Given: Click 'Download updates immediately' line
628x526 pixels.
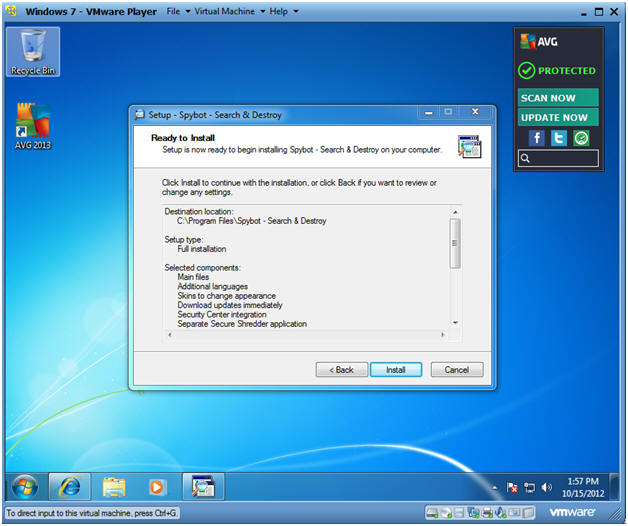Looking at the screenshot, I should 230,305.
